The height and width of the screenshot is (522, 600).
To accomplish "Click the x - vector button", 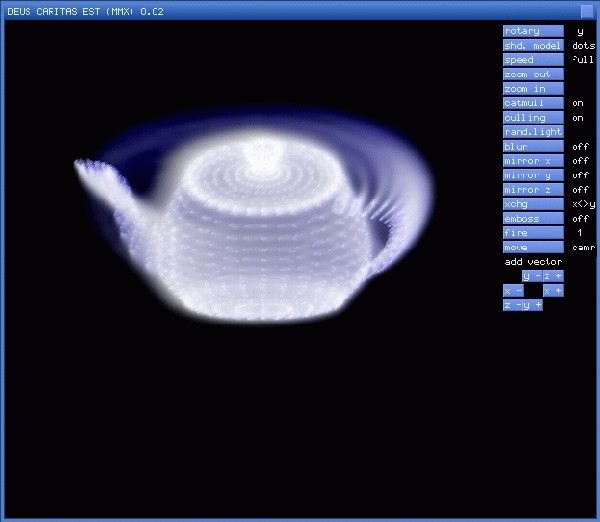I will (513, 290).
